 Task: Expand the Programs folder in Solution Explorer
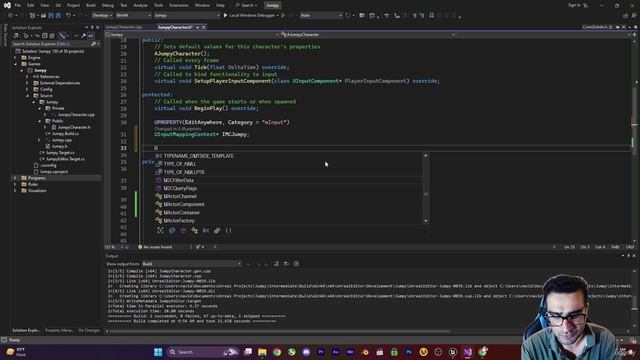coord(16,178)
